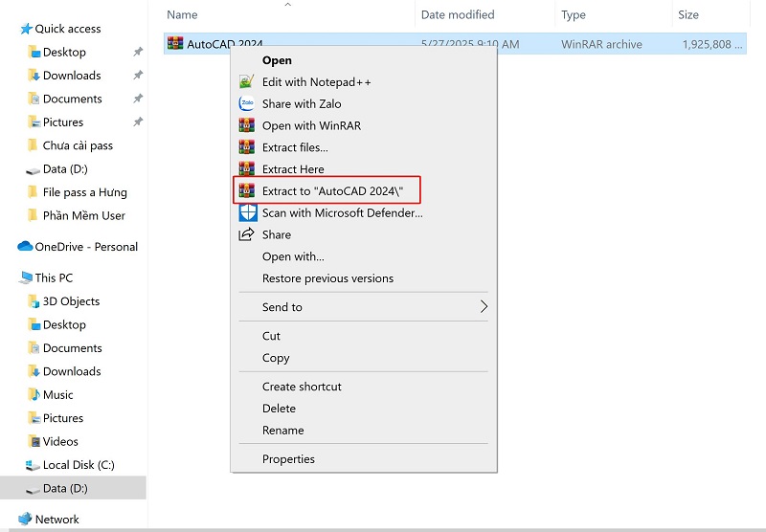Click the Microsoft Defender shield icon

(248, 212)
